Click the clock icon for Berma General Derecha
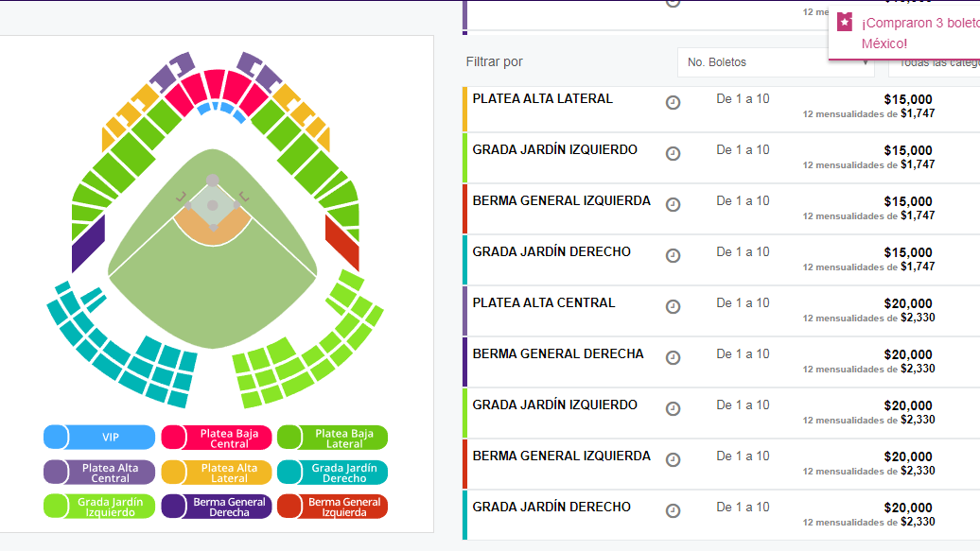Screen dimensions: 980x551 pyautogui.click(x=673, y=357)
